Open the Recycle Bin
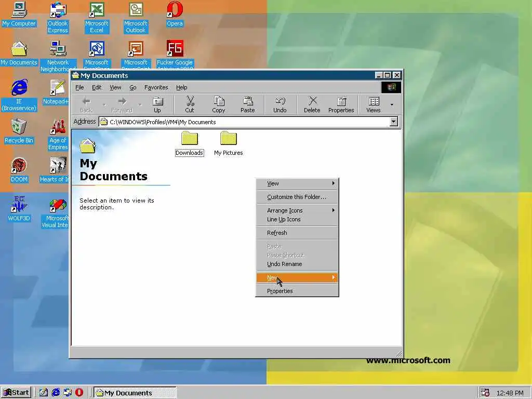 point(19,131)
